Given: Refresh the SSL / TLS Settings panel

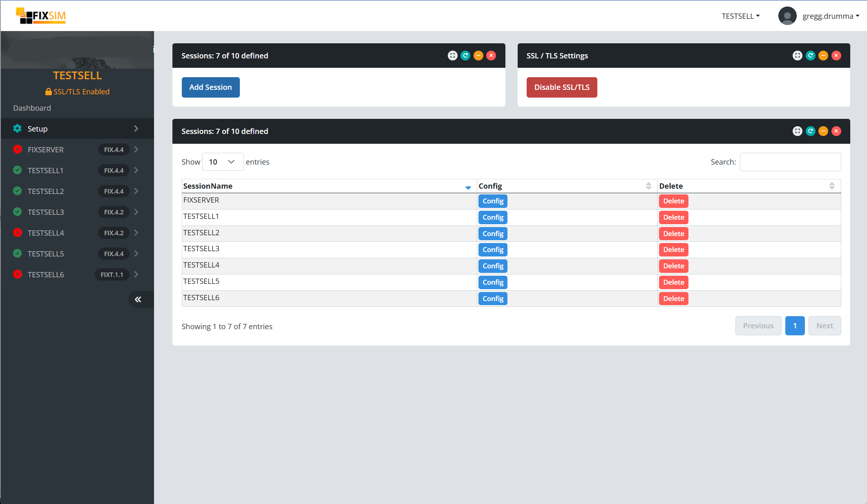Looking at the screenshot, I should point(810,56).
